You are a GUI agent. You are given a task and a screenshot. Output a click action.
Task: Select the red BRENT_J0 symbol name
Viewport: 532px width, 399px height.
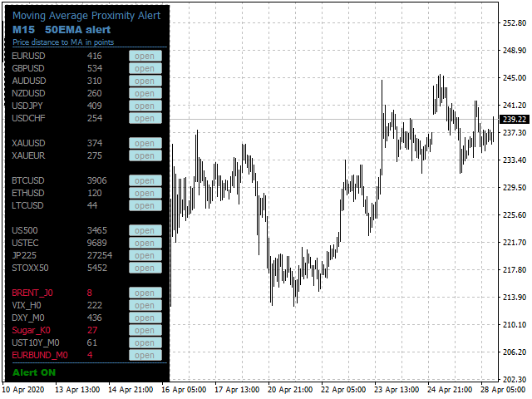pos(32,293)
